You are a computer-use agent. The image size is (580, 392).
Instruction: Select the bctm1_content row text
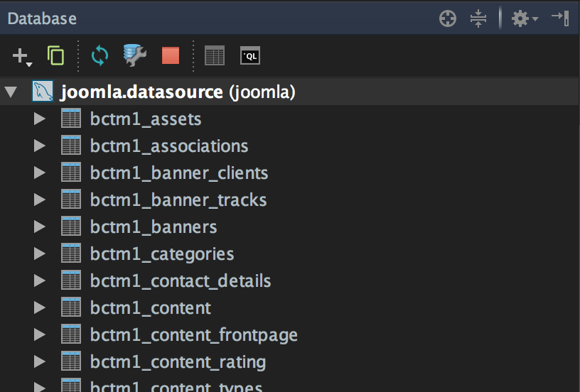point(151,308)
